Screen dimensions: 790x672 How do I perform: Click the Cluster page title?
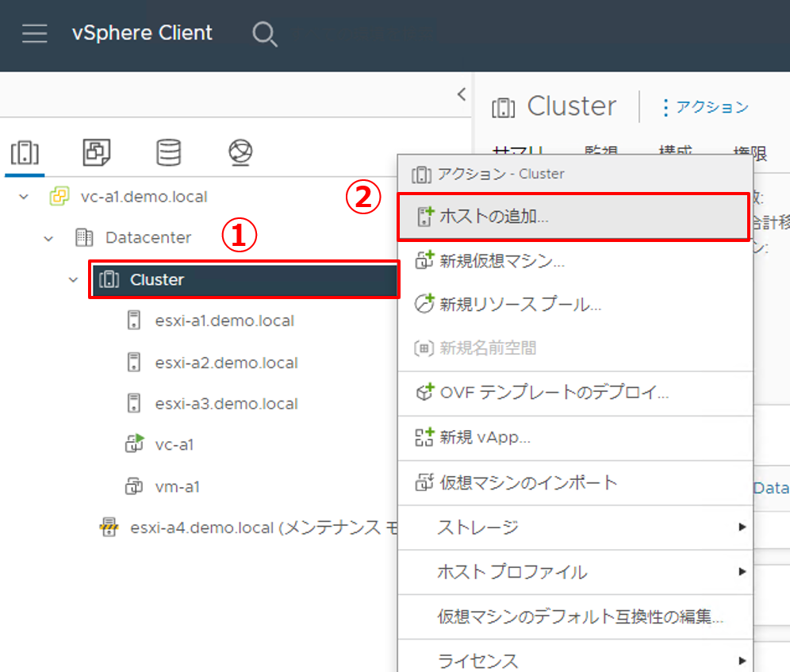571,106
